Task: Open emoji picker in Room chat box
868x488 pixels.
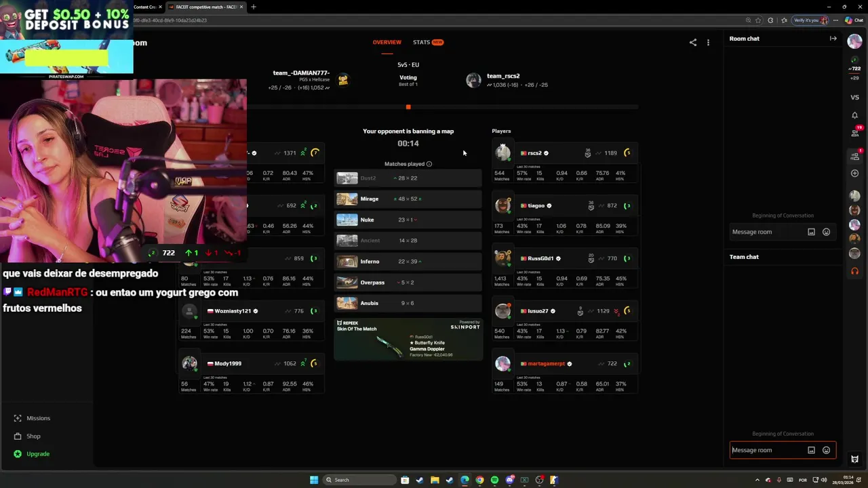Action: (826, 232)
